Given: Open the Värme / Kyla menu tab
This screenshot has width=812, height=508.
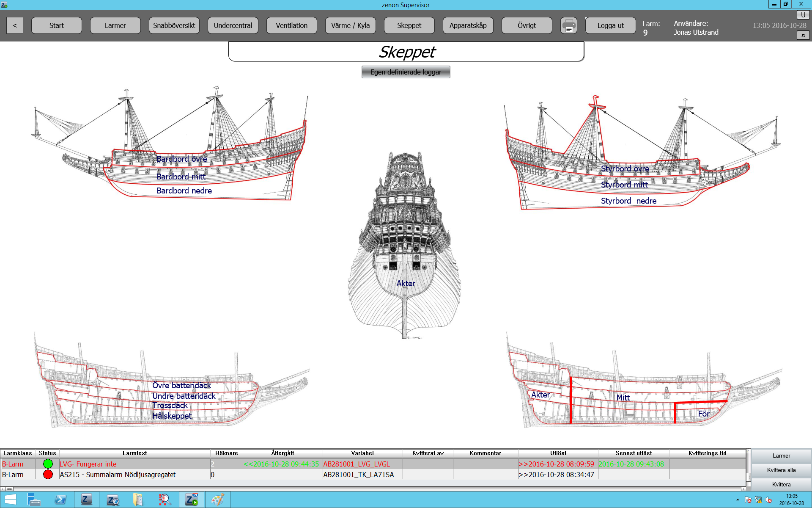Looking at the screenshot, I should (x=350, y=25).
